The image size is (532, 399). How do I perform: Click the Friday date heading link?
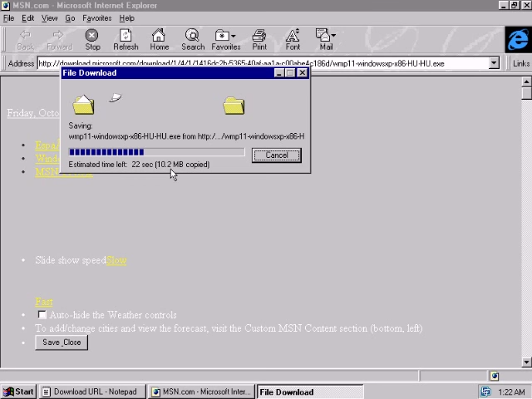coord(33,113)
